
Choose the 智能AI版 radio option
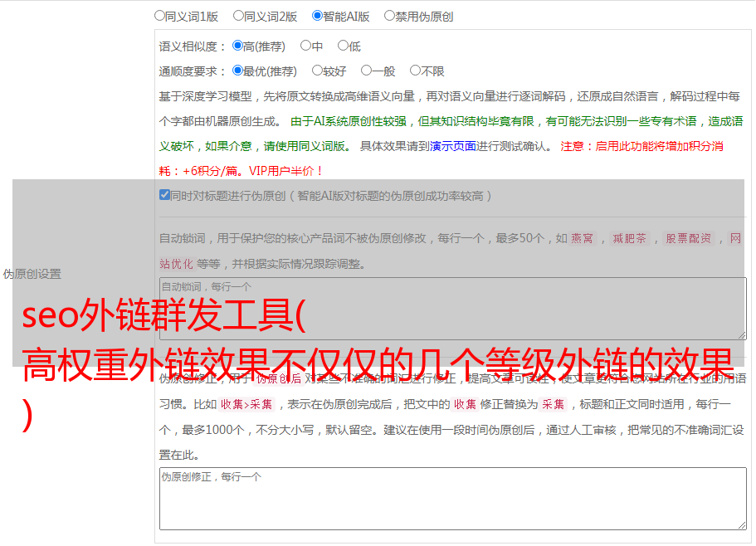317,16
